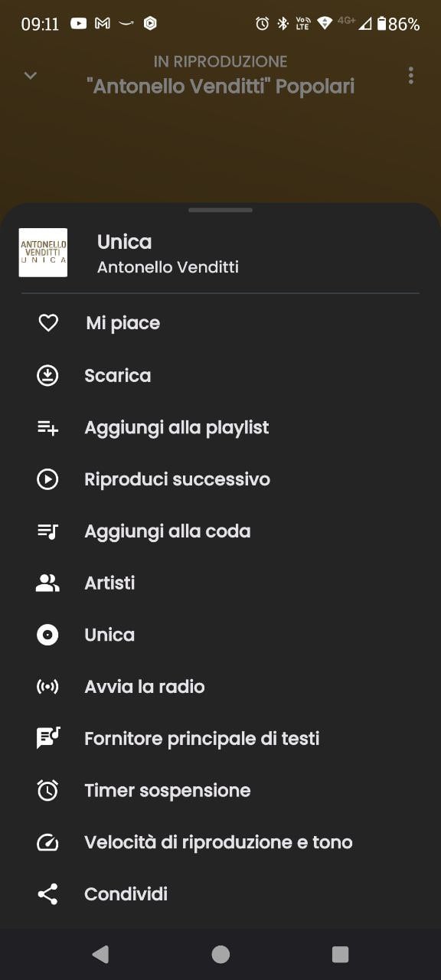Image resolution: width=441 pixels, height=980 pixels.
Task: Tap the bottom sheet drag handle
Action: pyautogui.click(x=220, y=210)
